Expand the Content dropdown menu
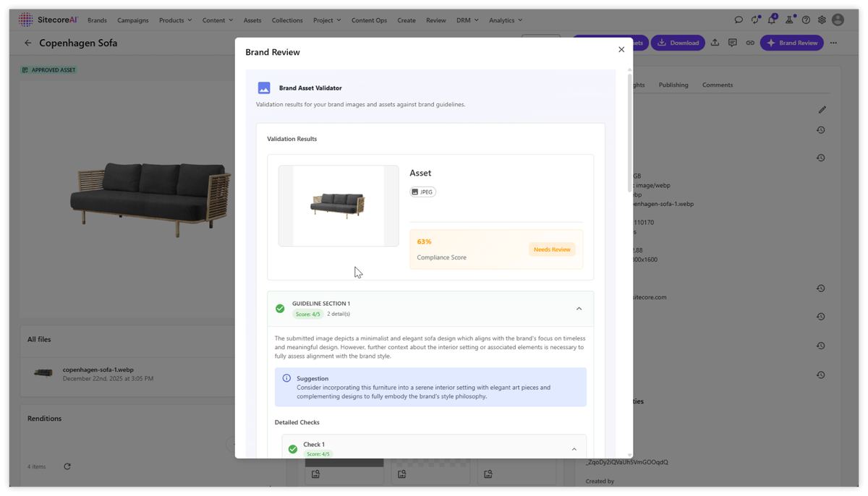This screenshot has width=868, height=496. tap(218, 20)
